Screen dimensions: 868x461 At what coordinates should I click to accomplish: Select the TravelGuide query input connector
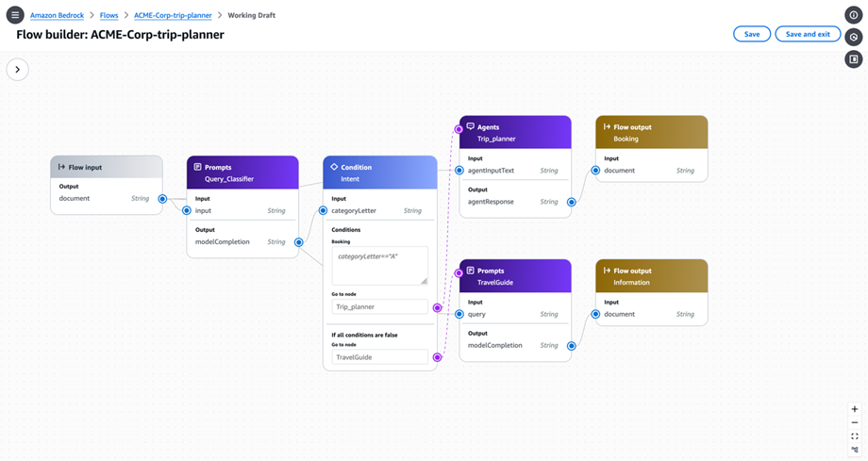(x=459, y=314)
